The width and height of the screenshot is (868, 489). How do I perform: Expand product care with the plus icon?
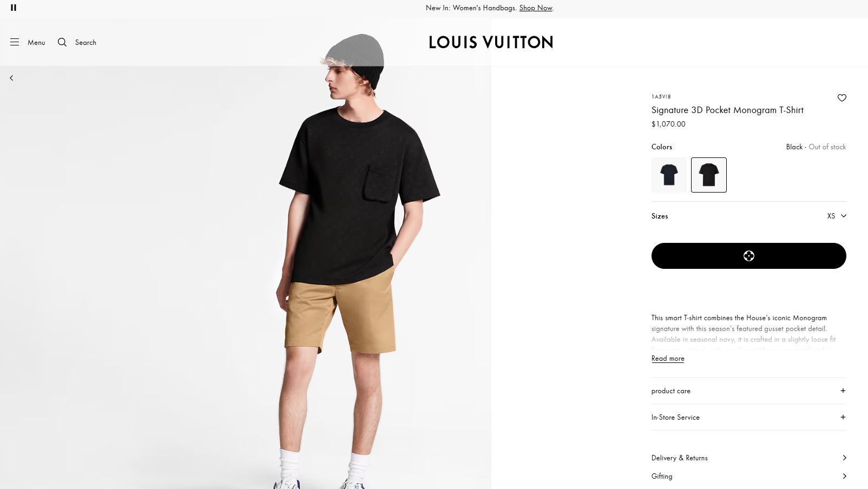click(843, 391)
